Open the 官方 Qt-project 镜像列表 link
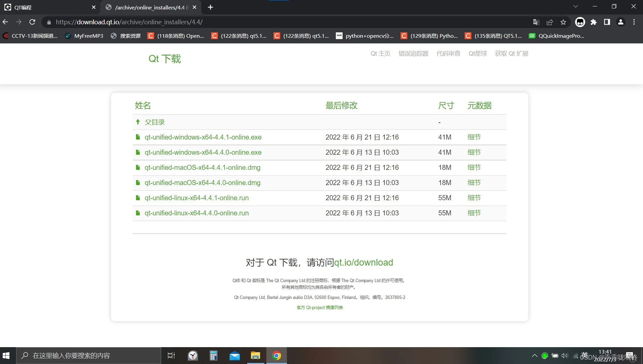This screenshot has height=364, width=643. point(320,307)
